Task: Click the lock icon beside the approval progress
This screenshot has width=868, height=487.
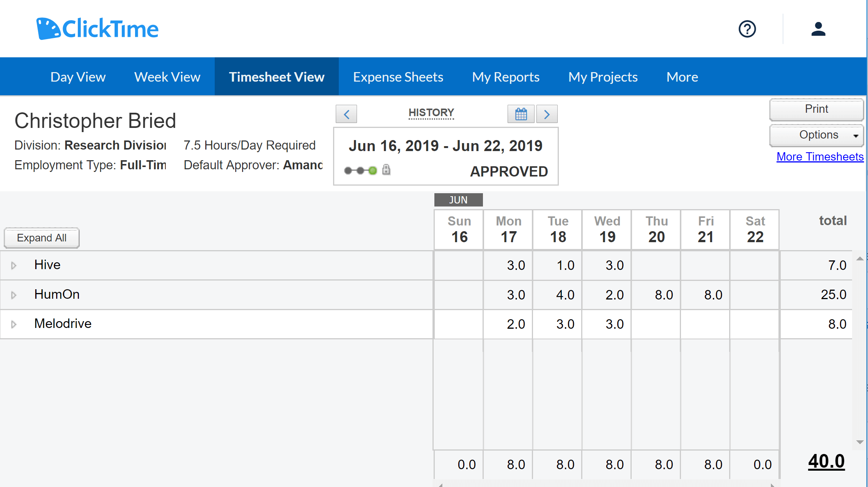Action: (x=386, y=170)
